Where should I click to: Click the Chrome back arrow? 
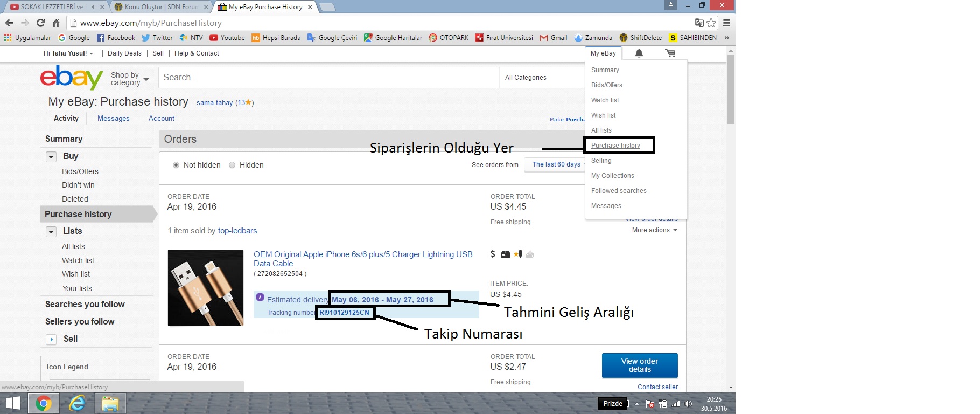tap(9, 23)
